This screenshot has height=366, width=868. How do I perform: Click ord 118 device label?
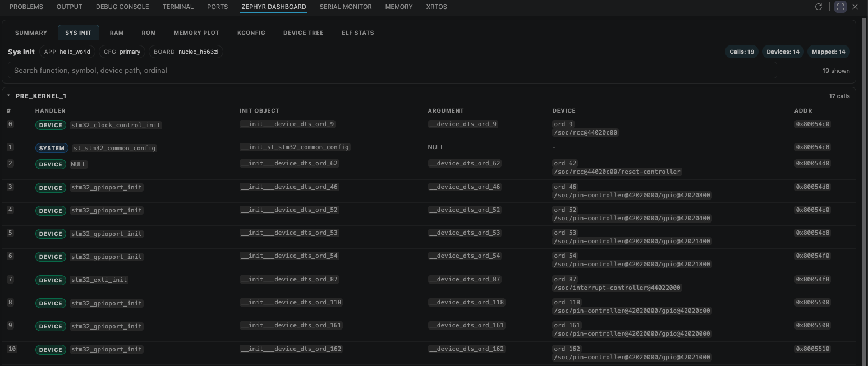tap(567, 302)
